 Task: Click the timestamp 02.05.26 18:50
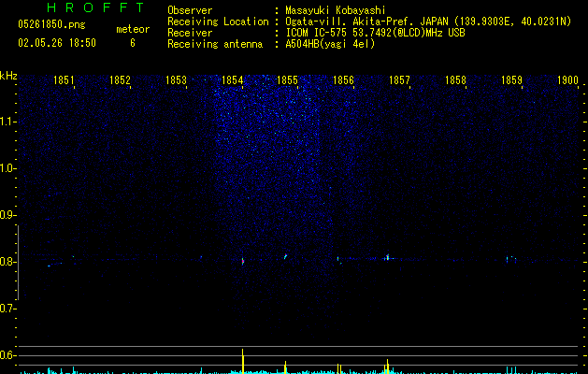pyautogui.click(x=57, y=43)
